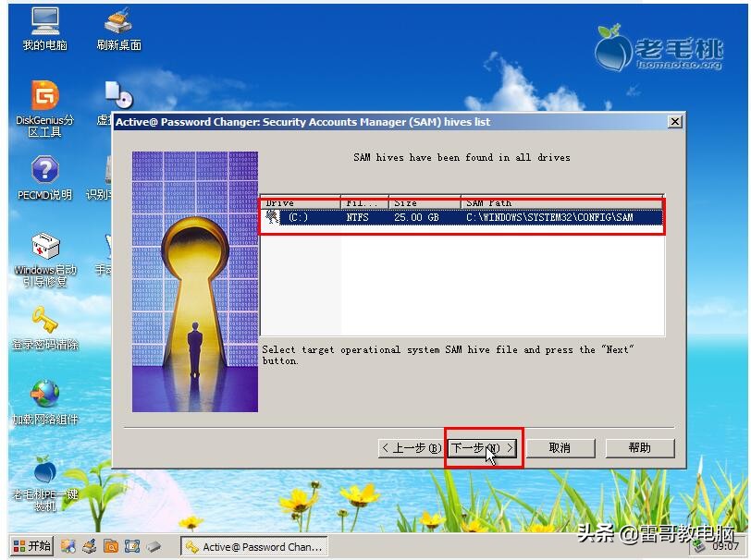Click the 开始 start button
The width and height of the screenshot is (751, 560).
pos(32,545)
